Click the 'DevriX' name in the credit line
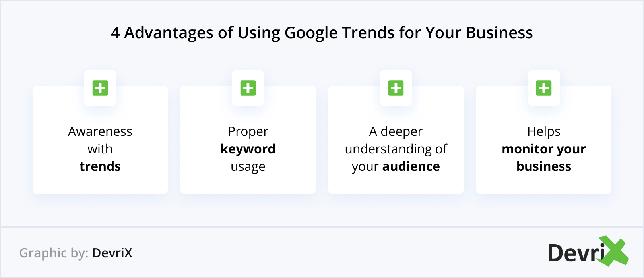Screen dimensions: 644x278 pos(112,253)
